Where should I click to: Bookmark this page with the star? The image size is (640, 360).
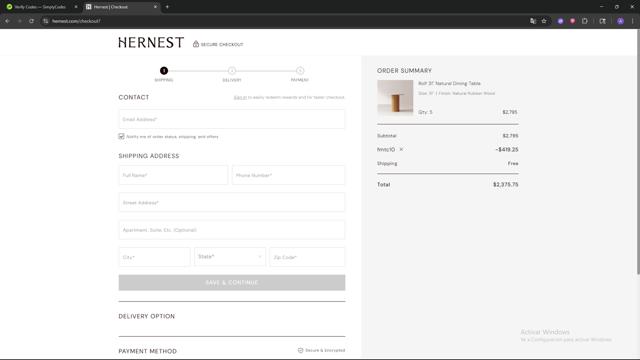[x=544, y=21]
